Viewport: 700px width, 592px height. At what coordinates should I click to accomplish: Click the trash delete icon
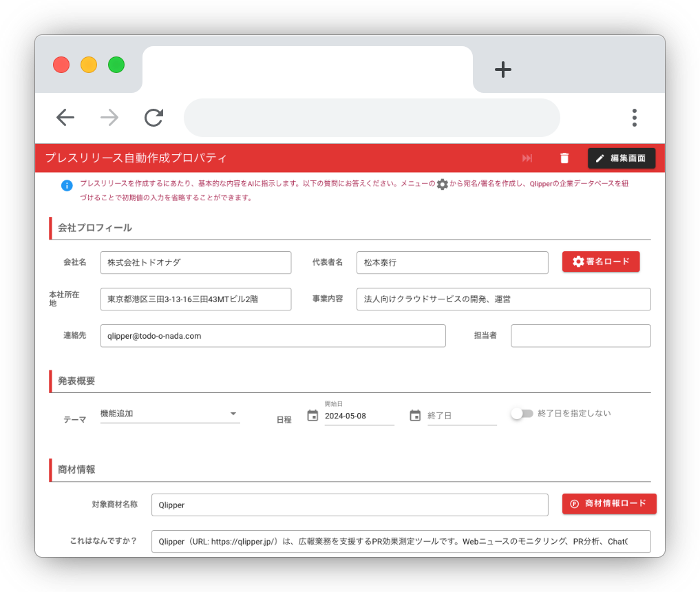(x=564, y=158)
